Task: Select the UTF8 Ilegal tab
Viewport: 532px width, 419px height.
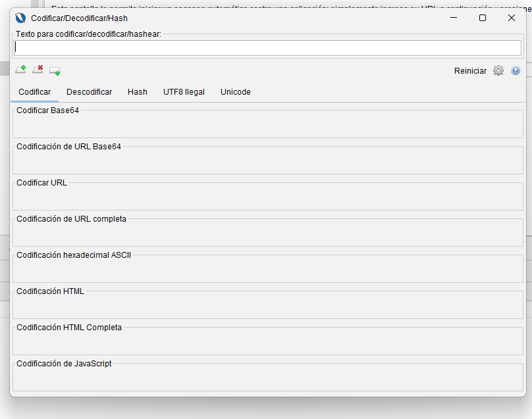Action: [184, 92]
